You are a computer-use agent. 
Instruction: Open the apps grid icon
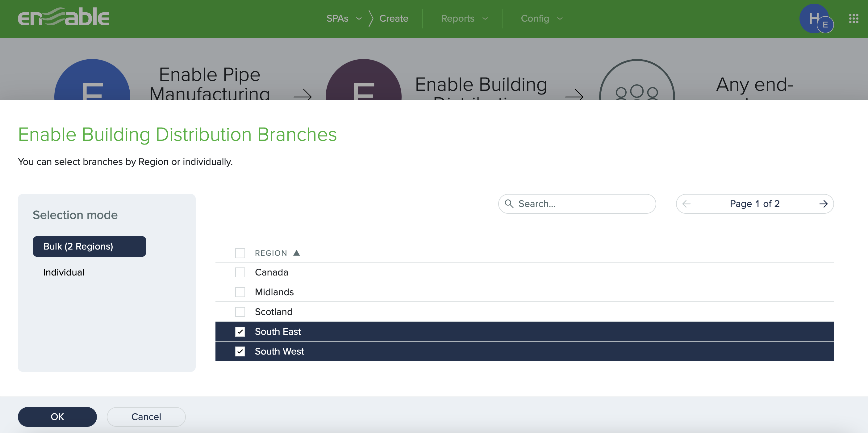[x=853, y=19]
